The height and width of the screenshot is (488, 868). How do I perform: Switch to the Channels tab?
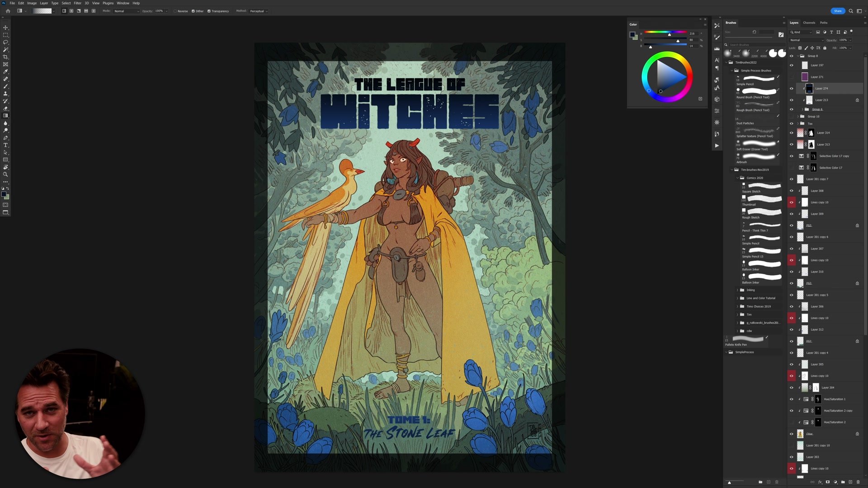click(x=809, y=23)
